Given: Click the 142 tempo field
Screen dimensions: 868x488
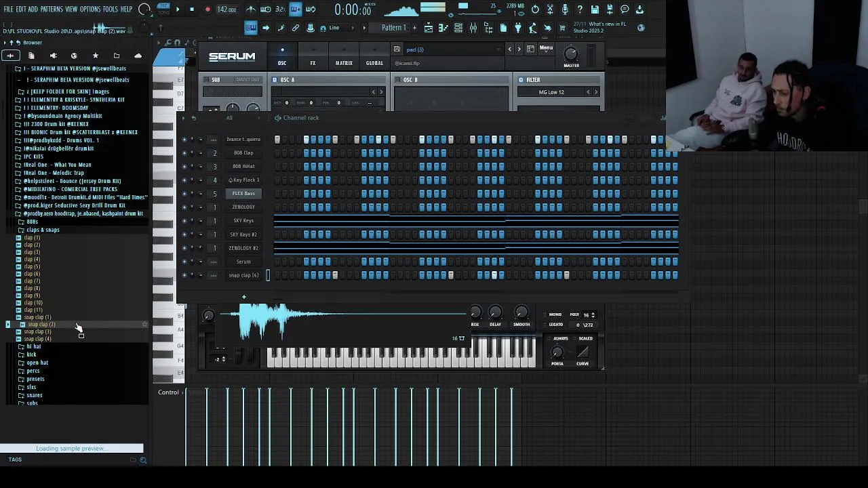Looking at the screenshot, I should tap(226, 10).
